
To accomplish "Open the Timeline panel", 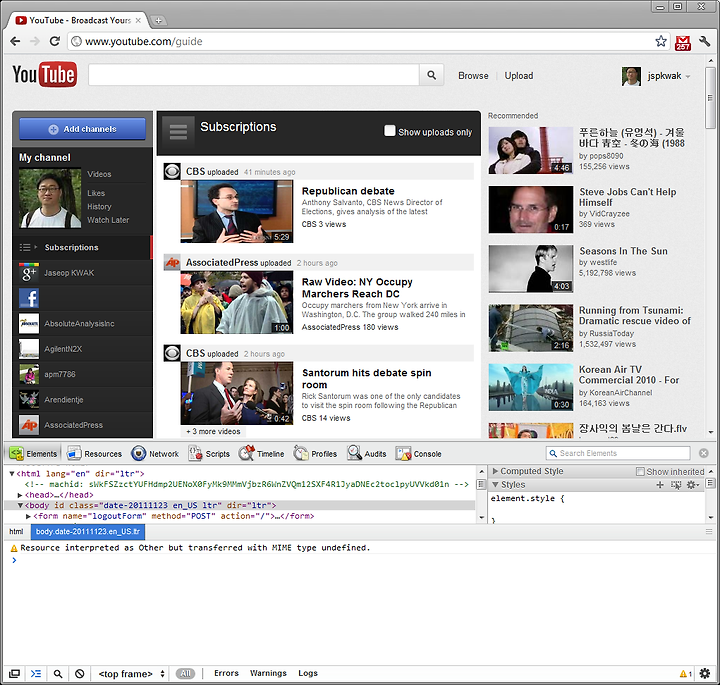I will pyautogui.click(x=262, y=454).
